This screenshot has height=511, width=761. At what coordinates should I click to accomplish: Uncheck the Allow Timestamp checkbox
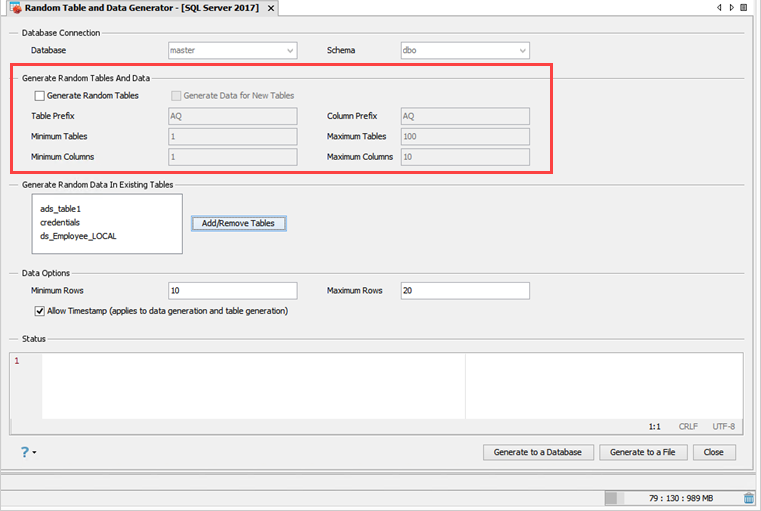click(x=40, y=311)
